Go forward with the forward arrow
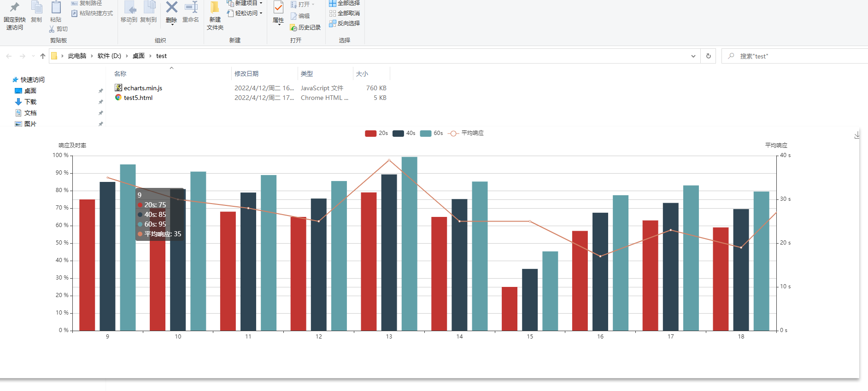The image size is (868, 391). click(x=22, y=56)
